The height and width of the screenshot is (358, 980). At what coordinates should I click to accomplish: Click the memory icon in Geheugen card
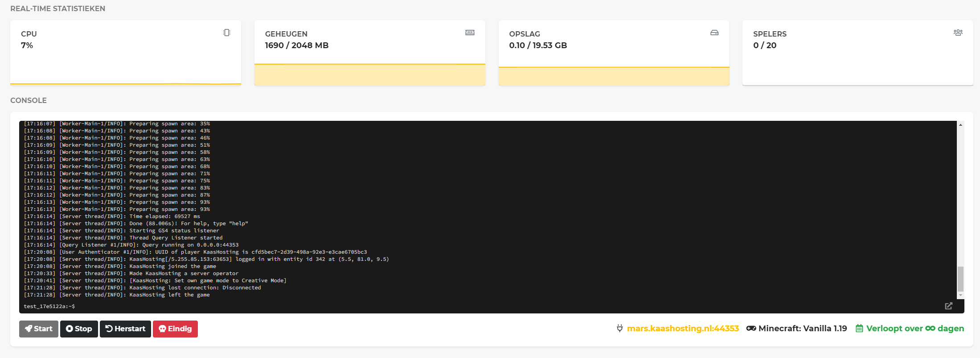coord(470,33)
